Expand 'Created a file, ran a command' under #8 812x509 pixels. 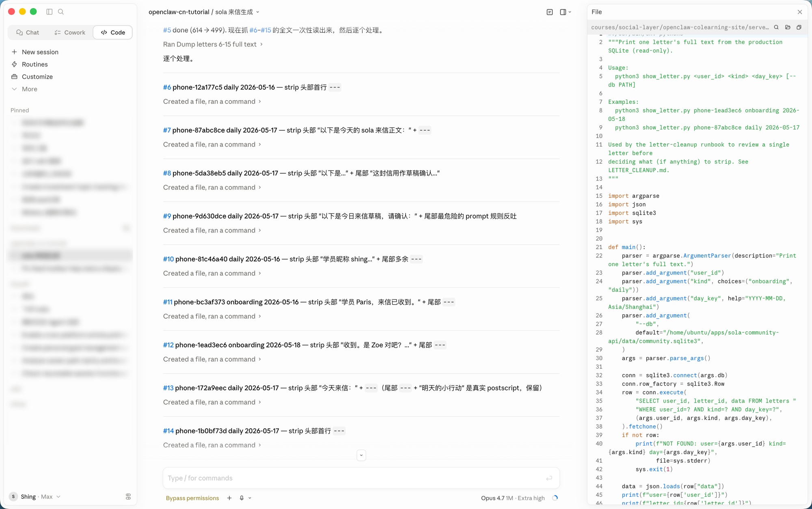click(x=212, y=188)
